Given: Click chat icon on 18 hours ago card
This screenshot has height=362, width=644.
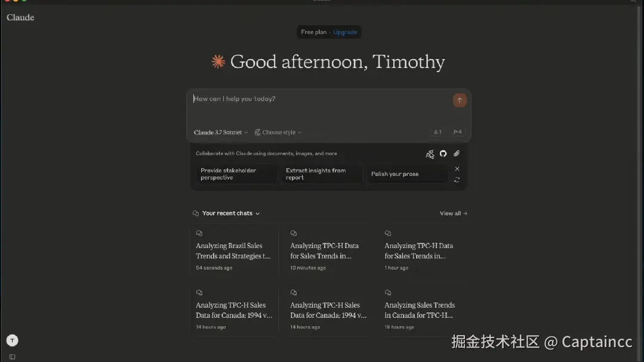Looking at the screenshot, I should point(388,293).
